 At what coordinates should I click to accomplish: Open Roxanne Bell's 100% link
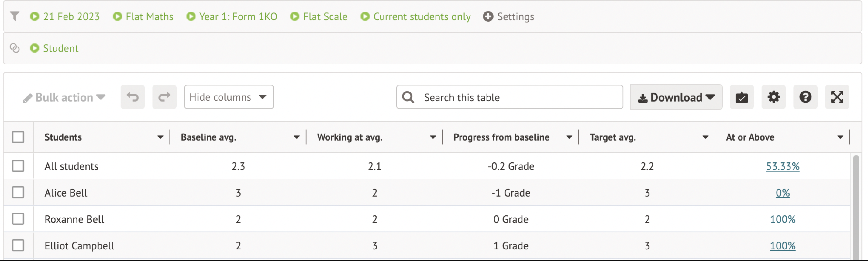point(782,219)
